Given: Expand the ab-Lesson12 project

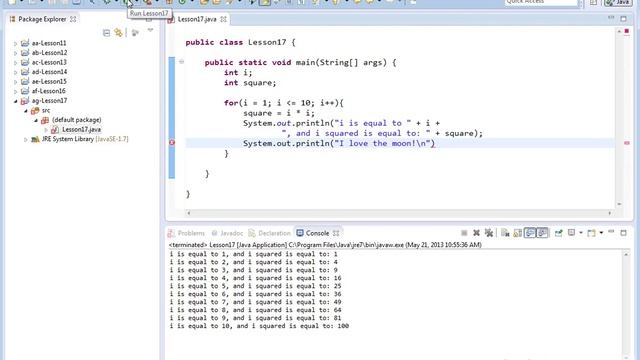Looking at the screenshot, I should point(16,53).
